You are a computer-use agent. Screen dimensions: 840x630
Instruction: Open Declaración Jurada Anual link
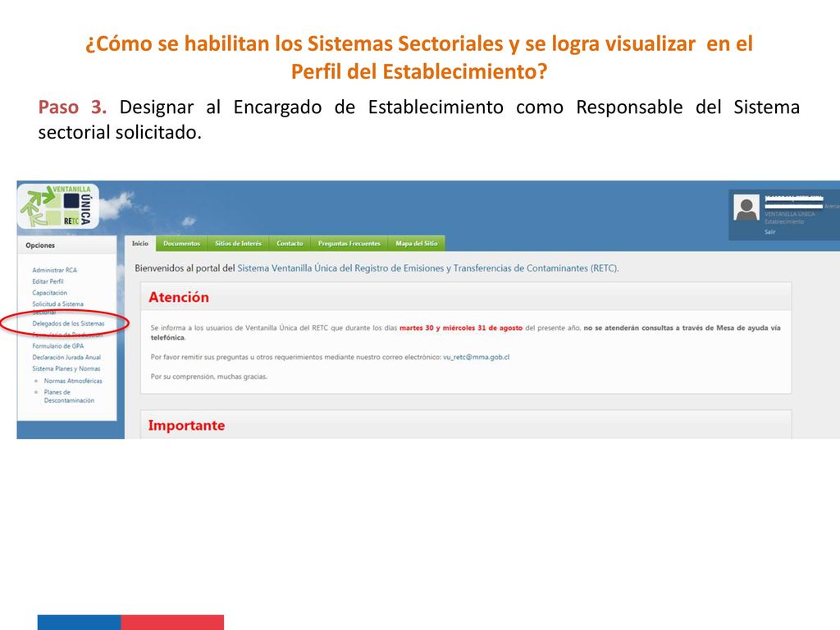(66, 358)
